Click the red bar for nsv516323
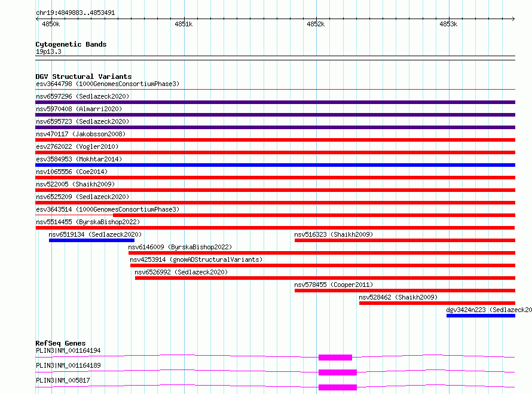This screenshot has width=532, height=394. tap(405, 240)
